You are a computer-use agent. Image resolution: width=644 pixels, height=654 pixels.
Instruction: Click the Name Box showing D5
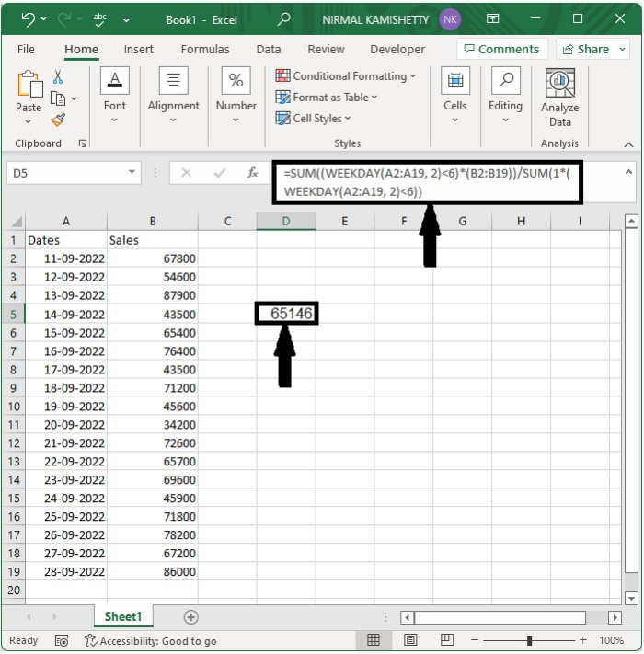tap(67, 173)
